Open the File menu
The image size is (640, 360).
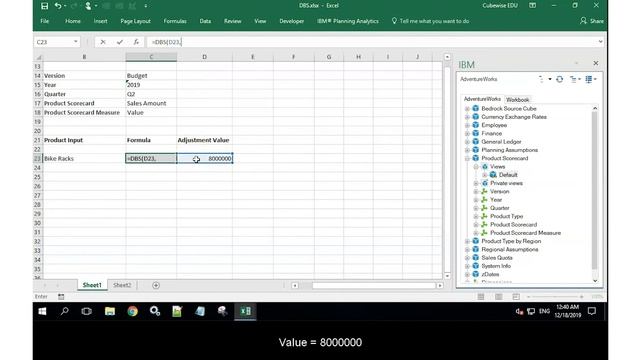pos(44,21)
